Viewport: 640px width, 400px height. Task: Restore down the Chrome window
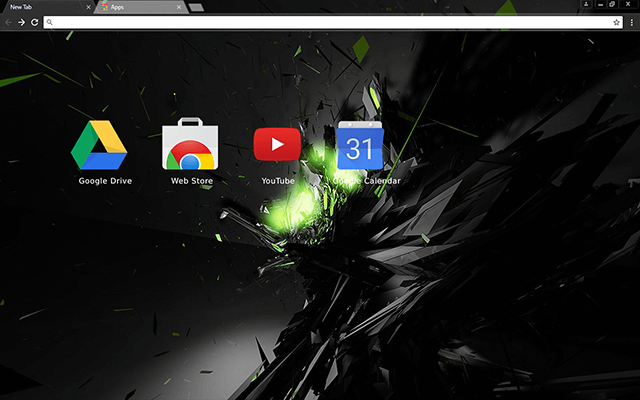[612, 5]
